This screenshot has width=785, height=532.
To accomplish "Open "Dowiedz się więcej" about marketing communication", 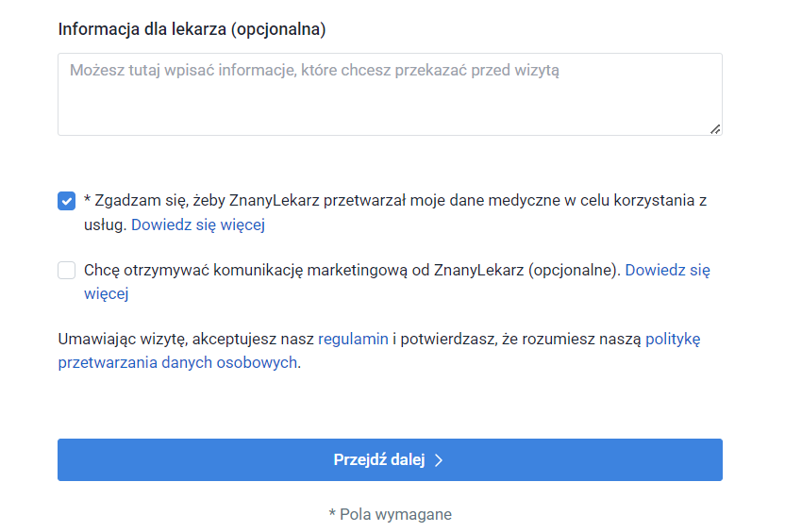I will pos(667,271).
